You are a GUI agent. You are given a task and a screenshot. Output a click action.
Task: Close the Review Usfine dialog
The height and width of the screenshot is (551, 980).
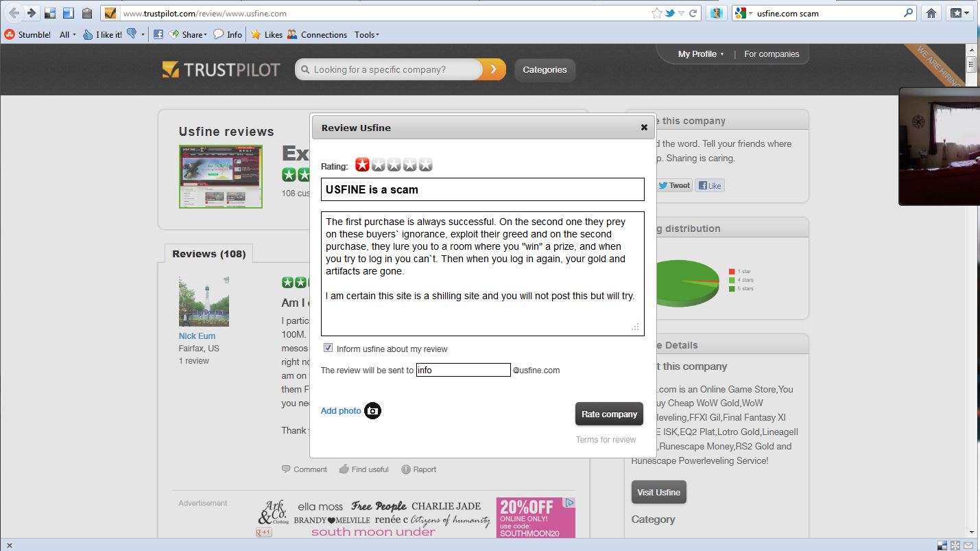(644, 127)
